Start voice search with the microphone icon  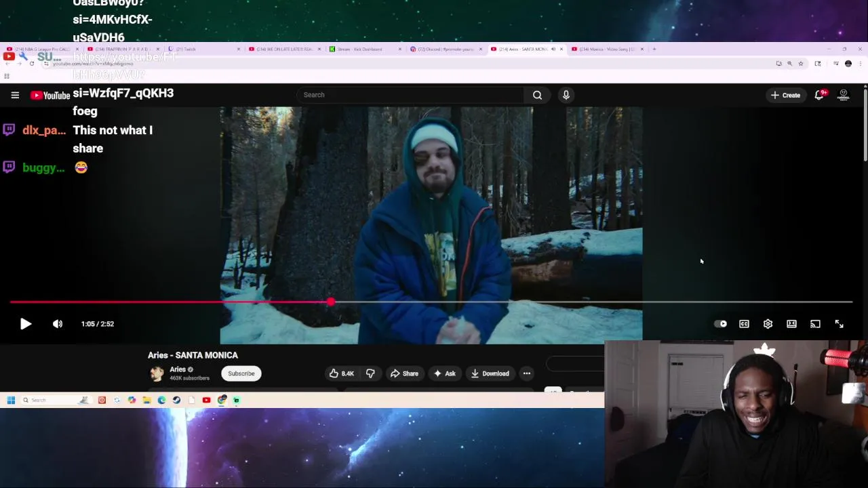pyautogui.click(x=566, y=95)
